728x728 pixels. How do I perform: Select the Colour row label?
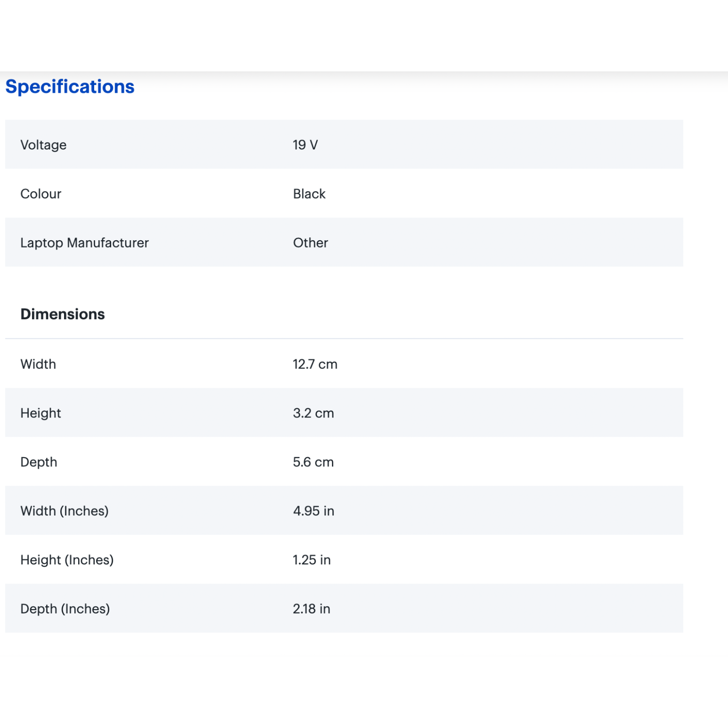coord(41,194)
